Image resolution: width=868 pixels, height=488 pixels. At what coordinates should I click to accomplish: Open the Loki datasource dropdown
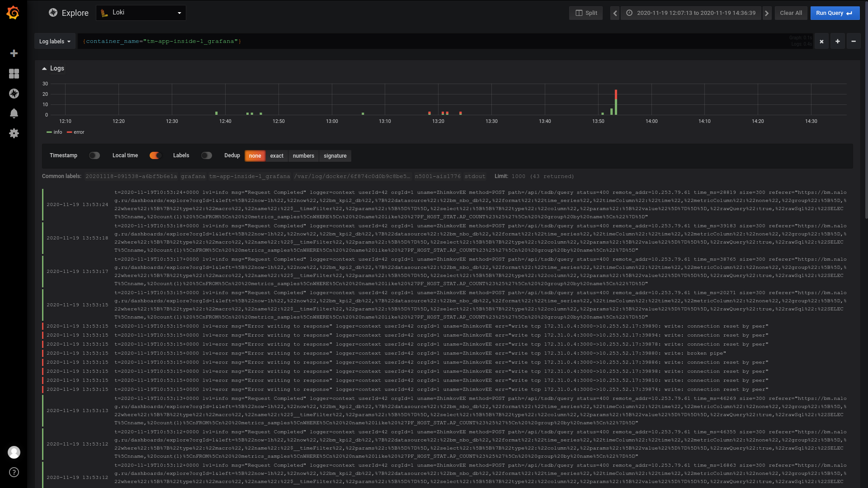pyautogui.click(x=141, y=13)
